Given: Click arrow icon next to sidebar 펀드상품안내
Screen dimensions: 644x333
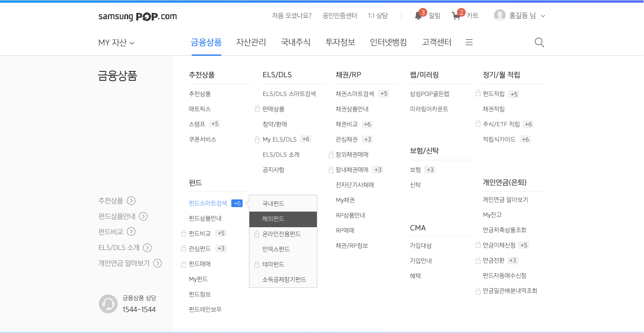Looking at the screenshot, I should click(143, 216).
